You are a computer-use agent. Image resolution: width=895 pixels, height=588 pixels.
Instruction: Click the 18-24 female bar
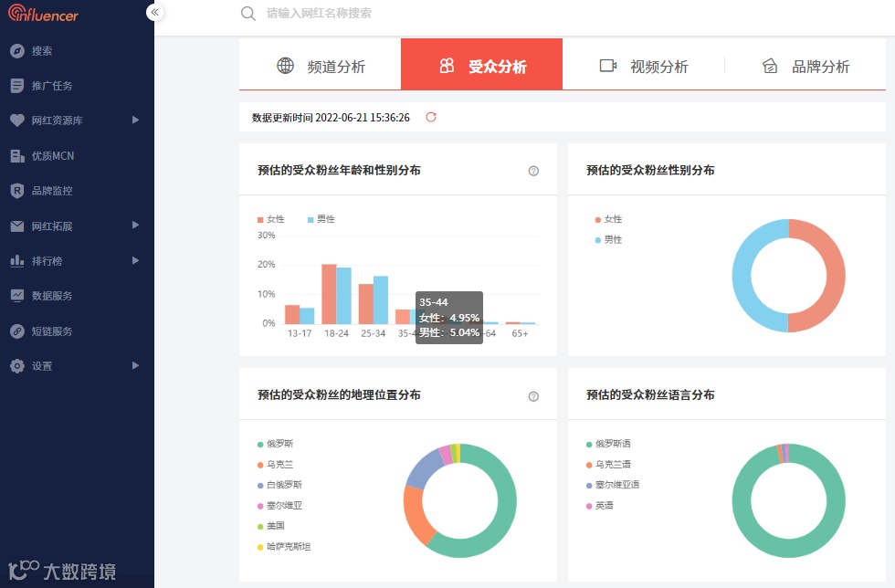[329, 294]
